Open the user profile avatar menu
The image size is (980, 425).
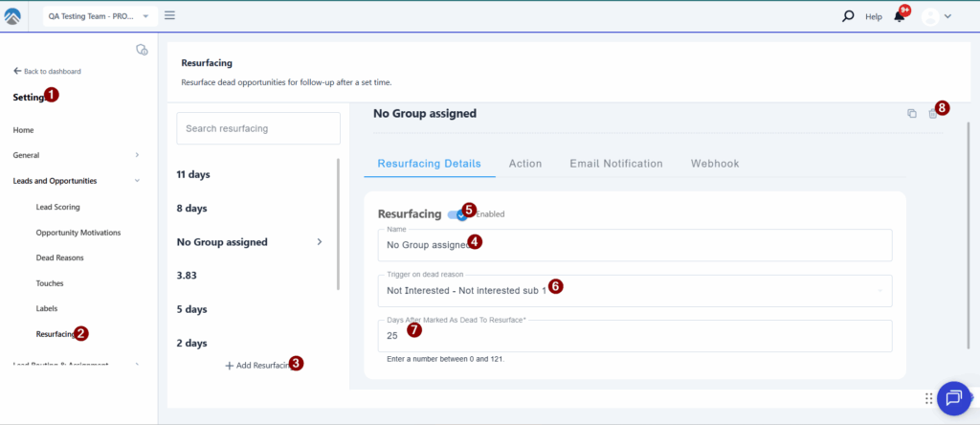click(x=936, y=16)
